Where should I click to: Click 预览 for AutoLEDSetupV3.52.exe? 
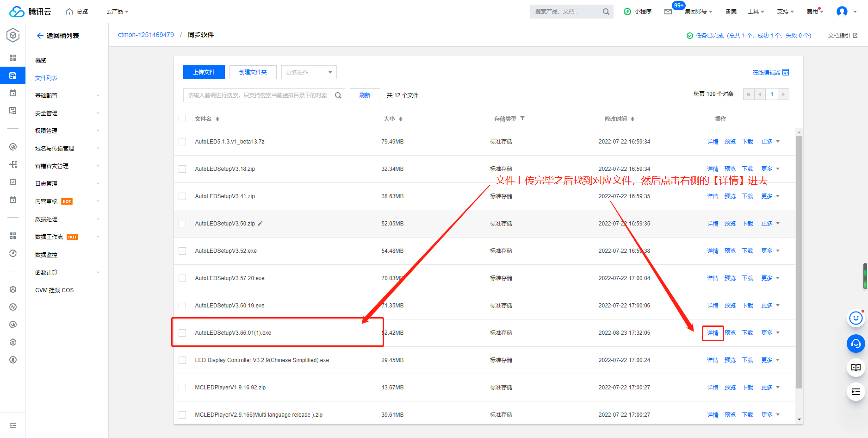pos(730,251)
